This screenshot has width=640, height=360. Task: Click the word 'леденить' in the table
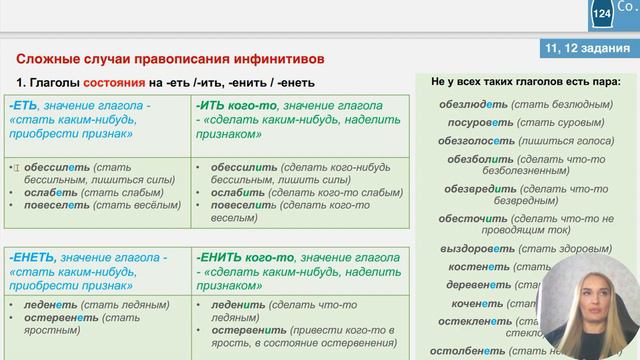(x=238, y=305)
